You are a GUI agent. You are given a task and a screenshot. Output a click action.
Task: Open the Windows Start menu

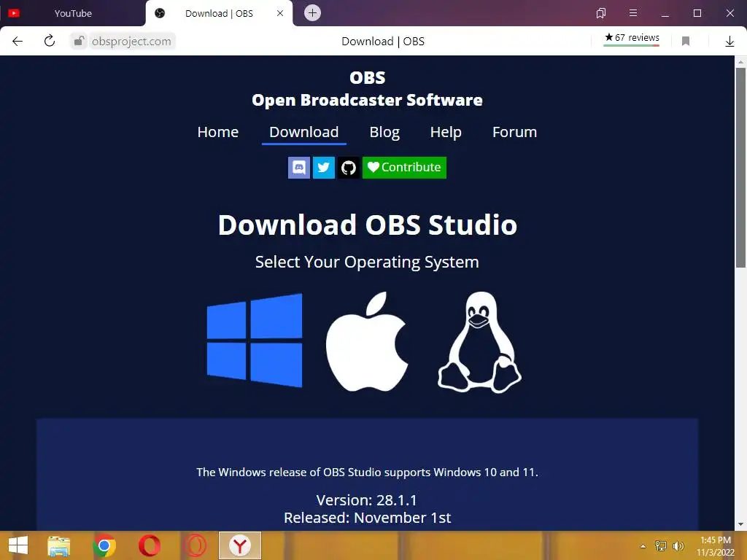pyautogui.click(x=18, y=545)
